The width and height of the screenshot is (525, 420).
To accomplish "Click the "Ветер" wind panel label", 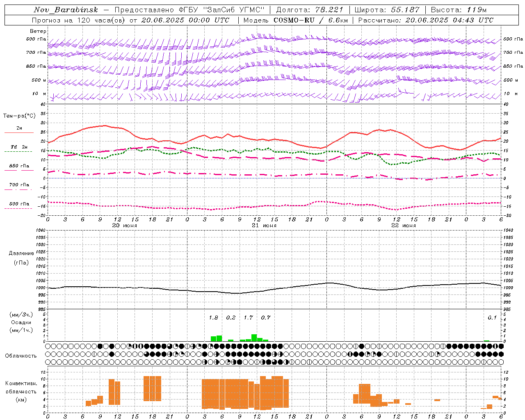I will point(38,31).
